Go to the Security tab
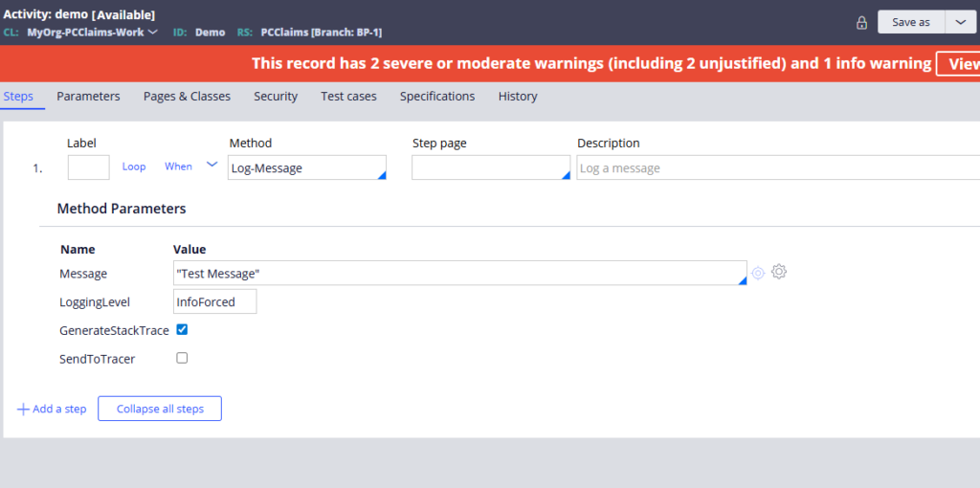The width and height of the screenshot is (980, 488). click(276, 97)
